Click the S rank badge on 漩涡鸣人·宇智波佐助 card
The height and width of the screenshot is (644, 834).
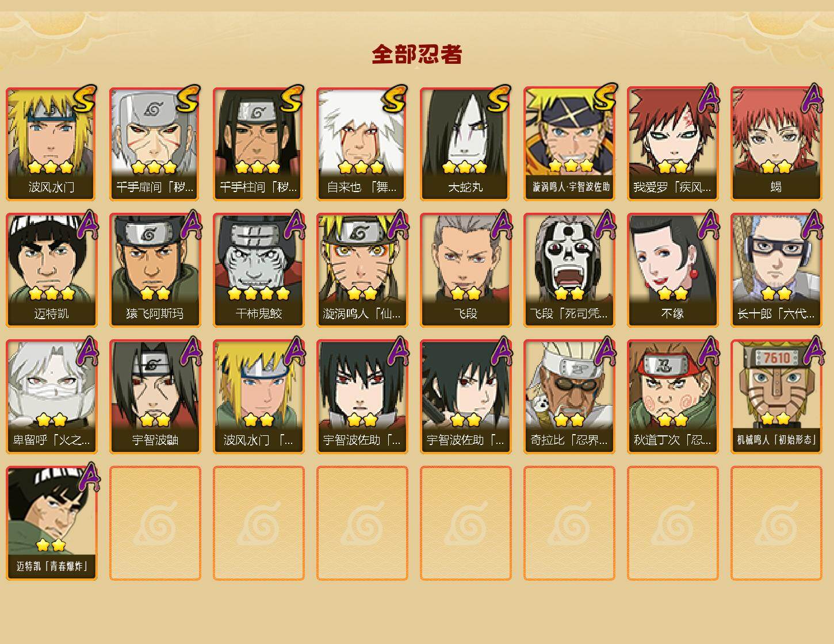[x=605, y=98]
